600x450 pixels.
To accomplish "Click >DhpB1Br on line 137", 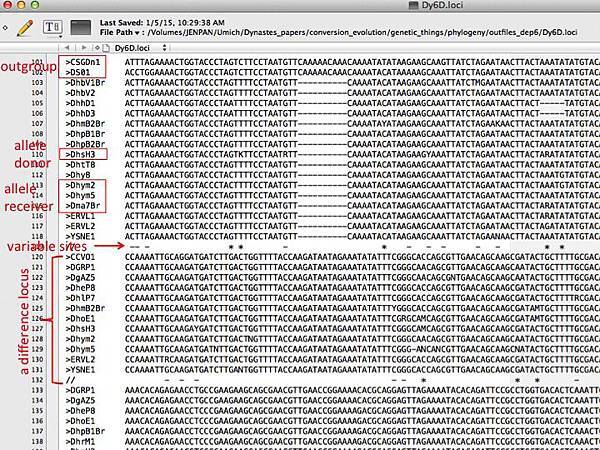I will coord(85,432).
